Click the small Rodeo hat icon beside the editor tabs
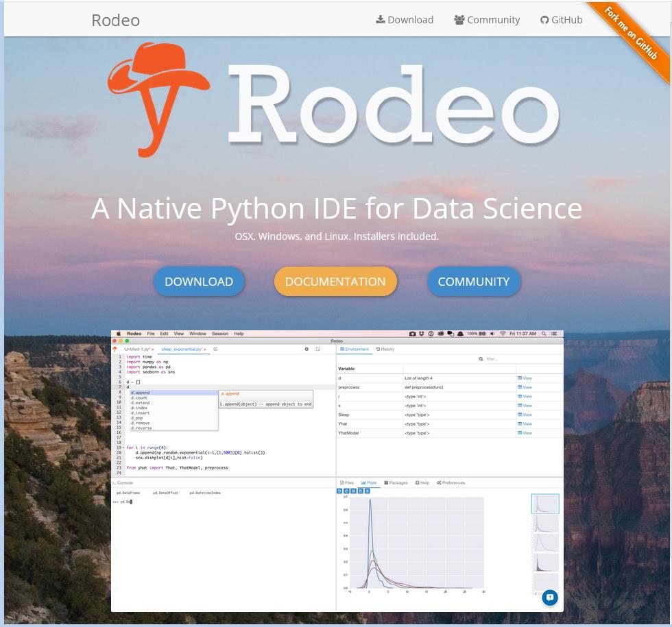 115,349
